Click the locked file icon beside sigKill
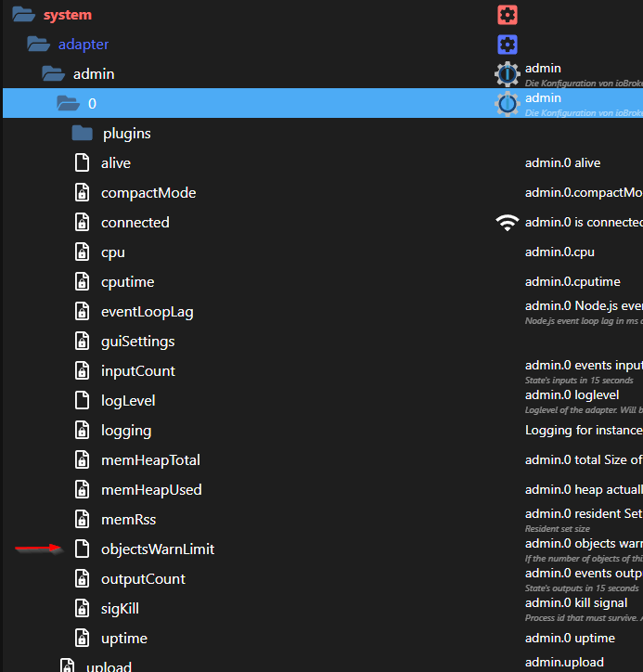 tap(83, 609)
